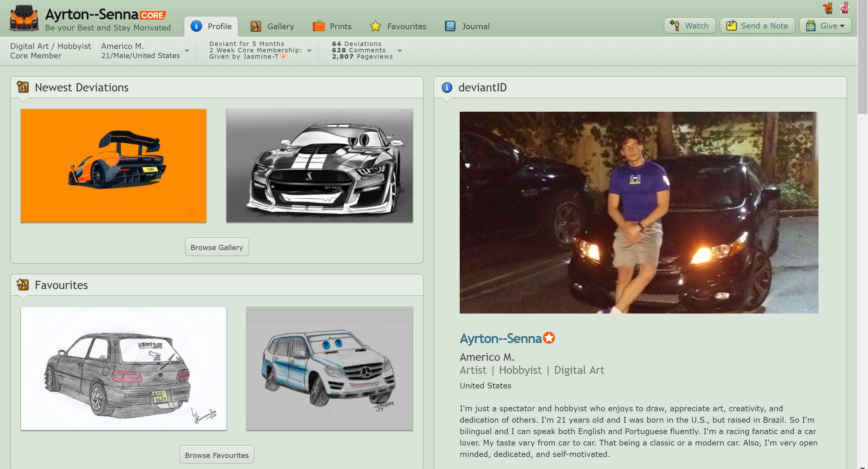The image size is (868, 469).
Task: Click the 'Be your Best and Stay Morivated' tagline
Action: (x=108, y=28)
